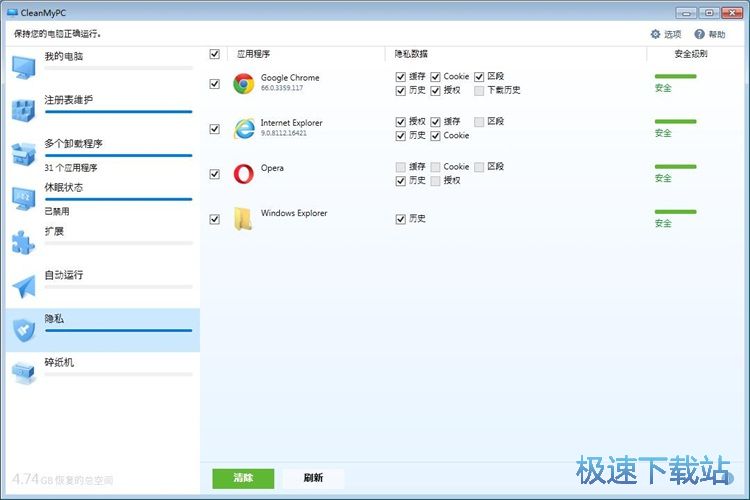The height and width of the screenshot is (500, 750).
Task: Open the 多个卸载程序 sidebar section
Action: pos(103,154)
